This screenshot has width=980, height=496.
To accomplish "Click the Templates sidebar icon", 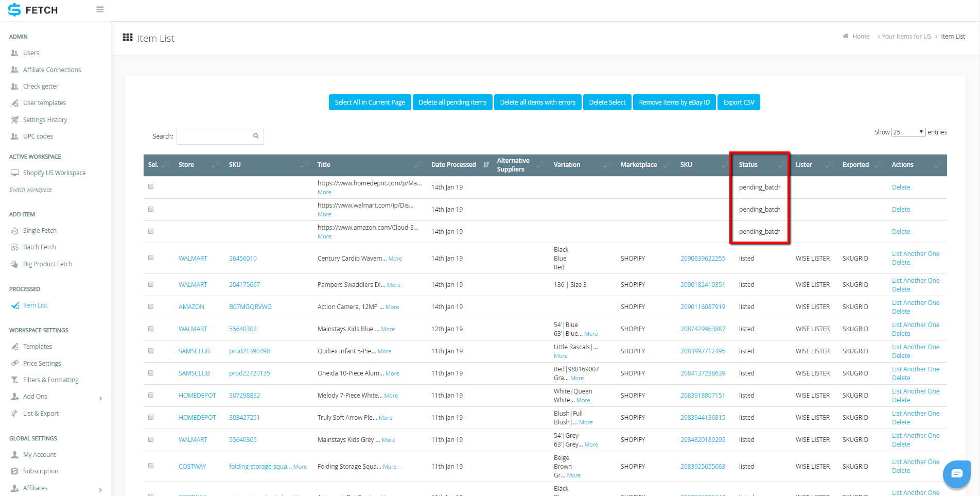I will 14,347.
